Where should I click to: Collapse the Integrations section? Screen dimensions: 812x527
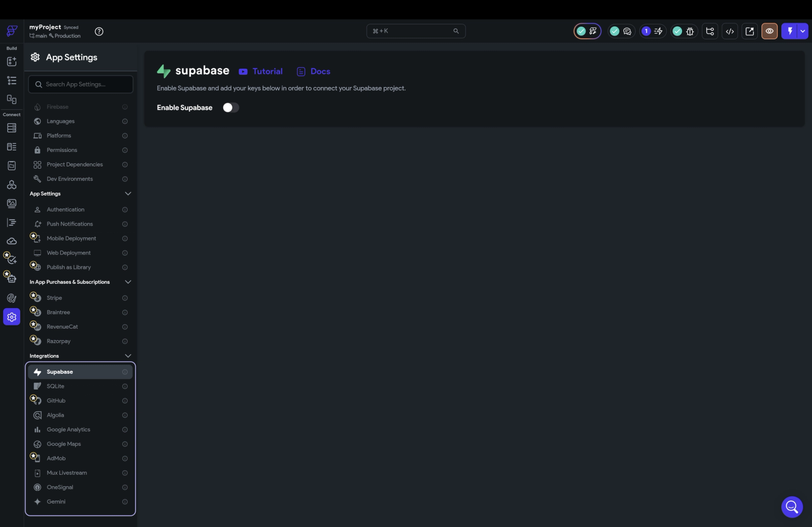click(x=128, y=356)
